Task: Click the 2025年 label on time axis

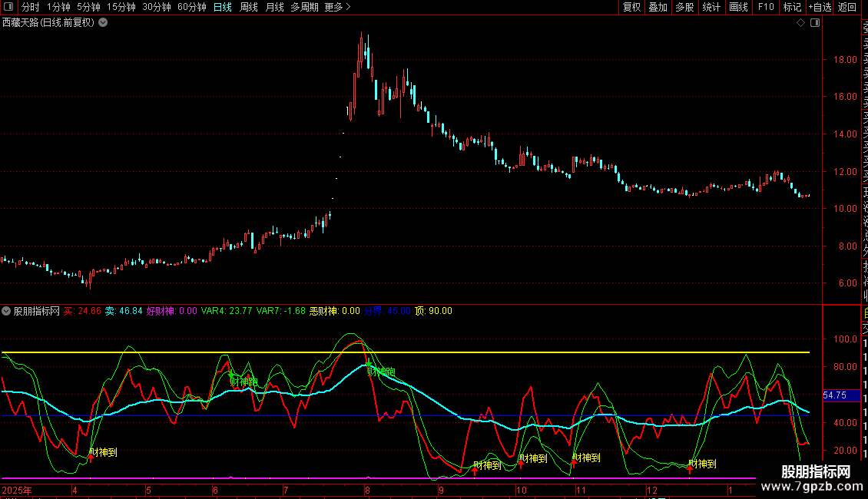Action: [16, 490]
